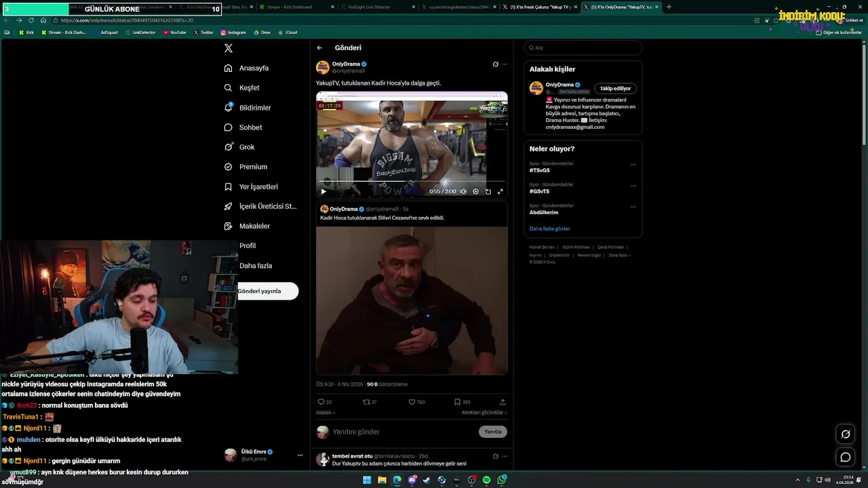Reload the page
868x488 pixels.
(31, 20)
